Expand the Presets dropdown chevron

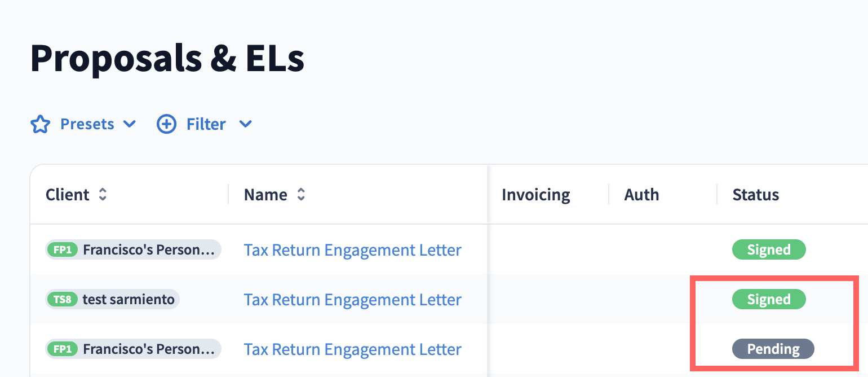point(129,124)
